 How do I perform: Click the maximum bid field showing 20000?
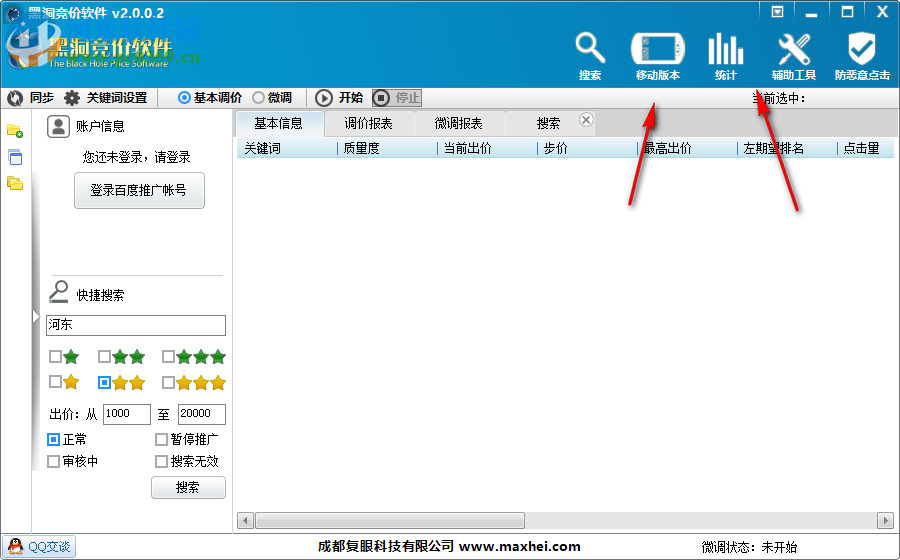coord(202,414)
